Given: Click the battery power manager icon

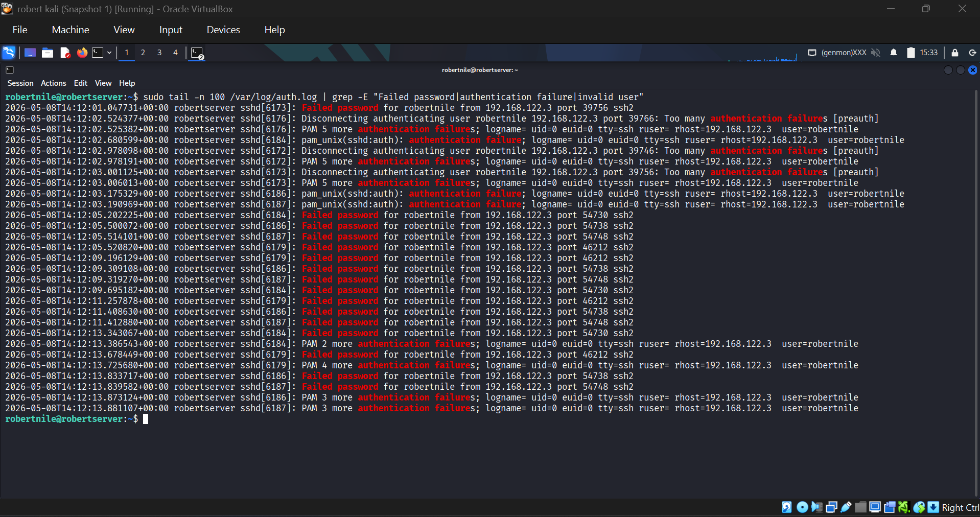Looking at the screenshot, I should point(911,53).
